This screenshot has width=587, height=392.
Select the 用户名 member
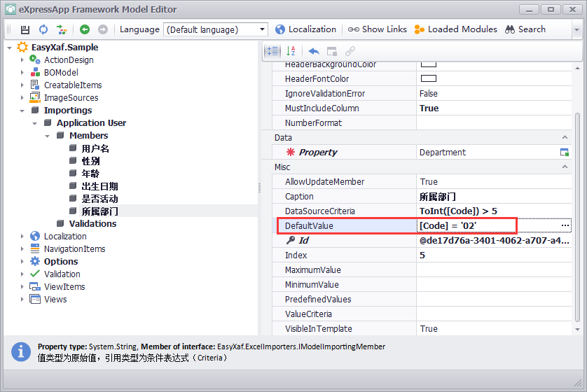(95, 148)
